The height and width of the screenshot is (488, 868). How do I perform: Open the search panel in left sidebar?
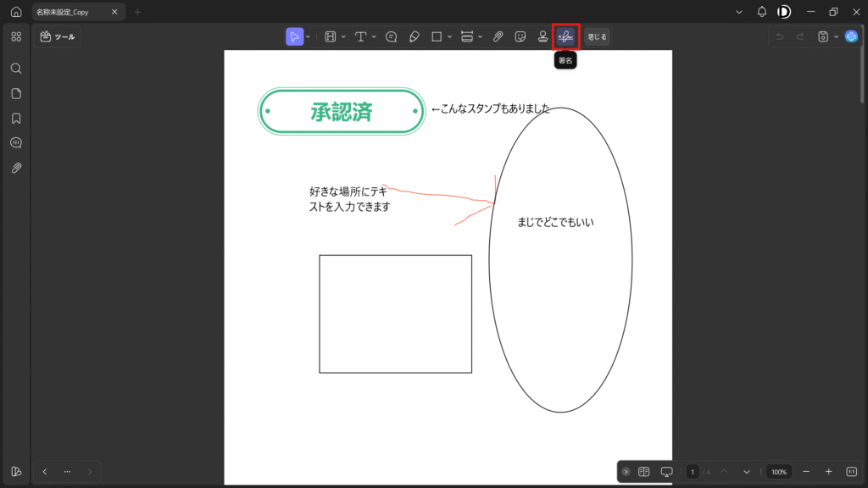16,68
